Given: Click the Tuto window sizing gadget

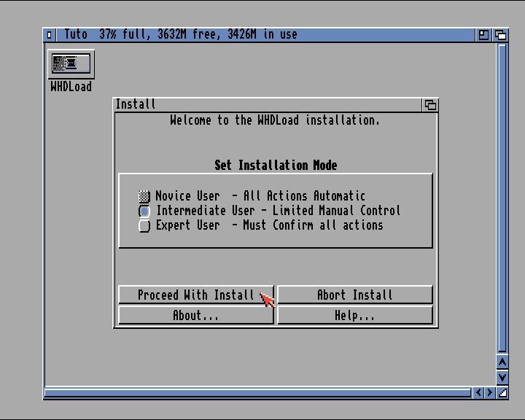Looking at the screenshot, I should coord(502,392).
